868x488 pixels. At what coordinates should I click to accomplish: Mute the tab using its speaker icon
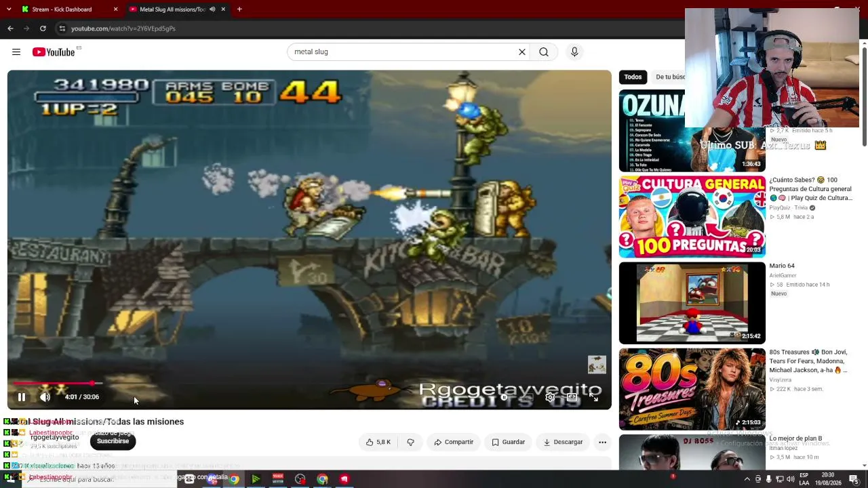click(x=212, y=9)
